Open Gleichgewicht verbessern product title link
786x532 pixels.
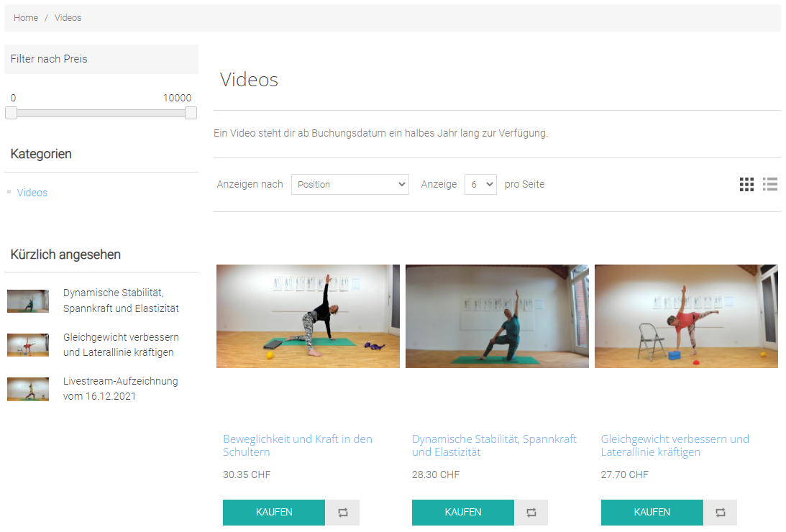click(675, 445)
